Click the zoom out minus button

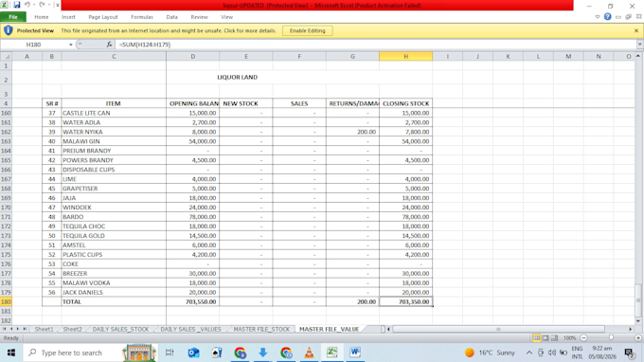coord(583,338)
